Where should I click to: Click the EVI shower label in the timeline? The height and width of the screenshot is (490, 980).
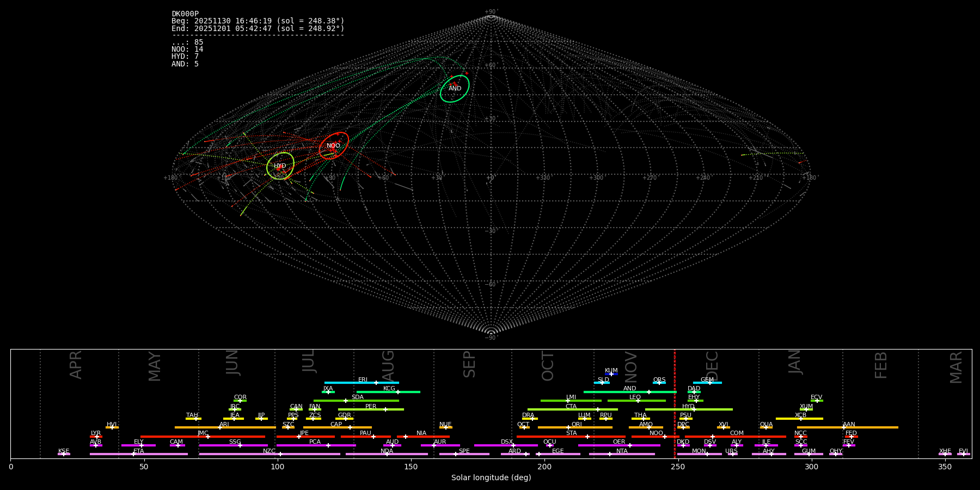[x=963, y=451]
